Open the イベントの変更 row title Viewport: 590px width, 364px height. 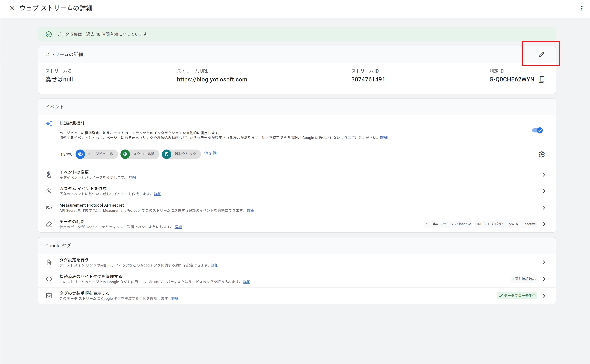pyautogui.click(x=74, y=172)
